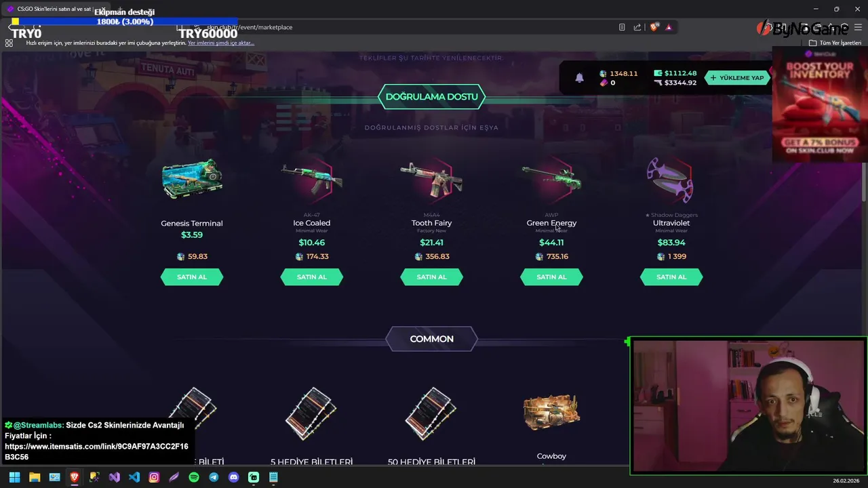The width and height of the screenshot is (868, 488).
Task: Click the $3344.92 inventory value
Action: pyautogui.click(x=680, y=83)
